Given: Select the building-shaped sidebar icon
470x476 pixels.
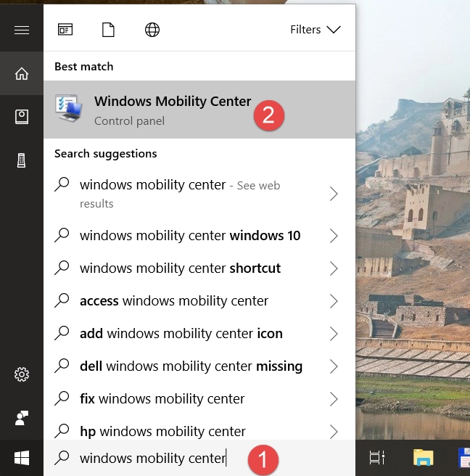Looking at the screenshot, I should tap(21, 160).
